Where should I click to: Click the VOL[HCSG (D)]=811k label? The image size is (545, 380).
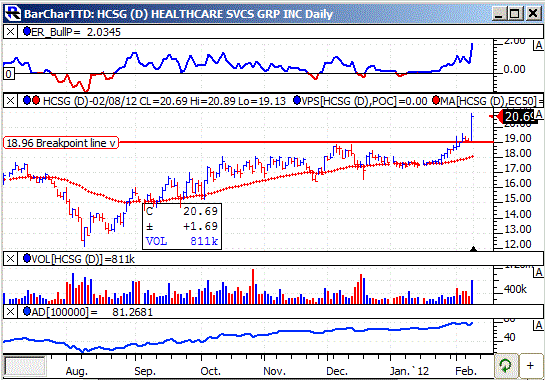(x=83, y=259)
